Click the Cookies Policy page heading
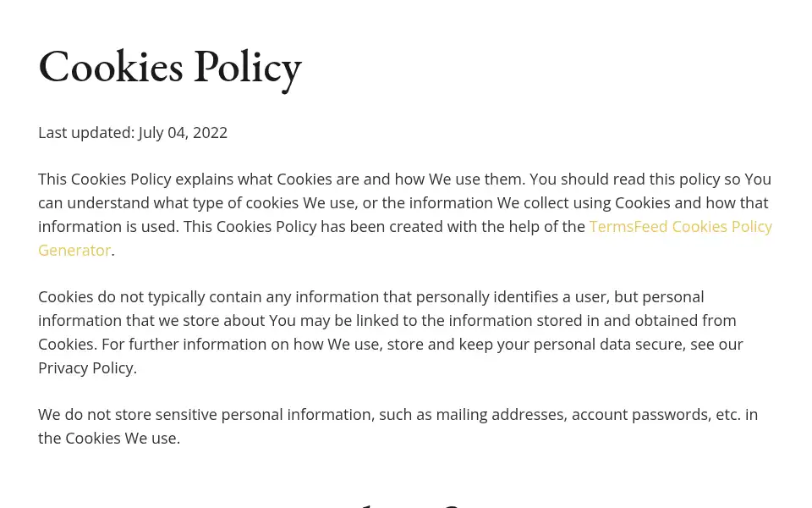 [x=170, y=68]
